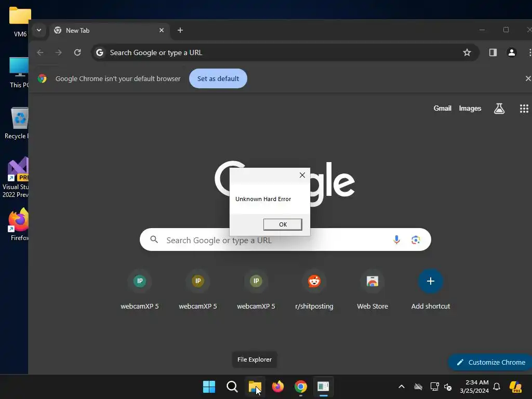The width and height of the screenshot is (532, 399).
Task: Open the Images link
Action: click(470, 108)
